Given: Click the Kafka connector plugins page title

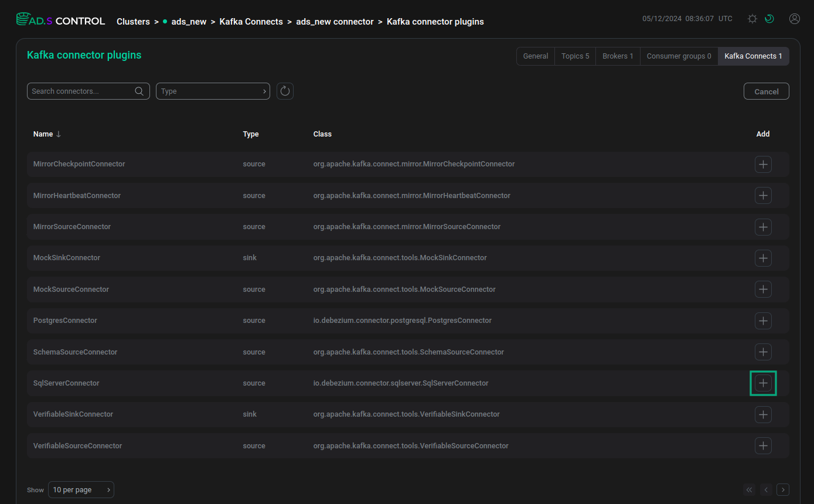Looking at the screenshot, I should click(84, 55).
